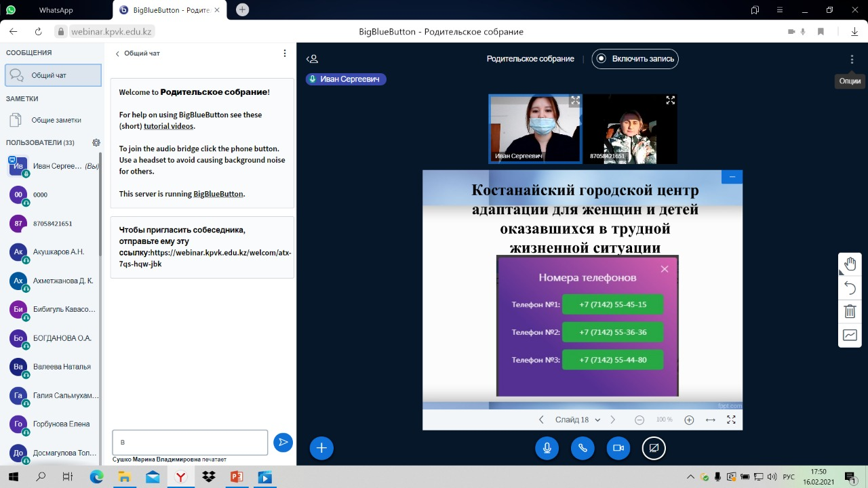Close the phone numbers popup
The image size is (868, 488).
(665, 269)
